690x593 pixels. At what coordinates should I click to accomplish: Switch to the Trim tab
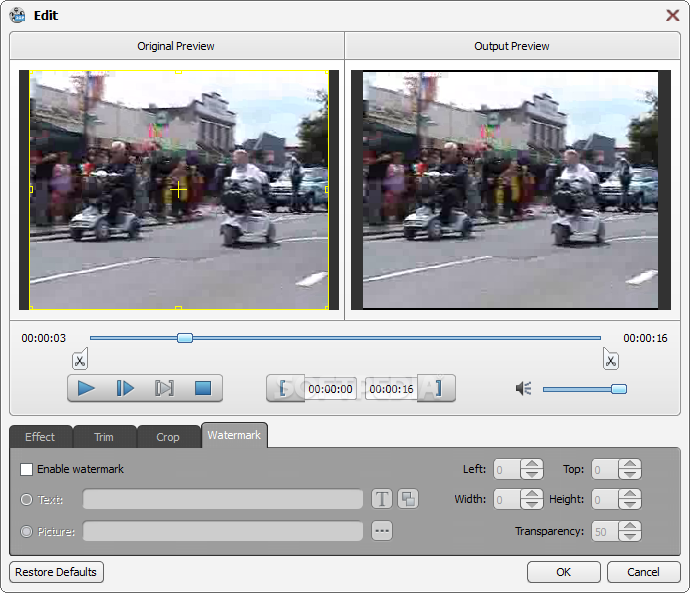click(104, 437)
